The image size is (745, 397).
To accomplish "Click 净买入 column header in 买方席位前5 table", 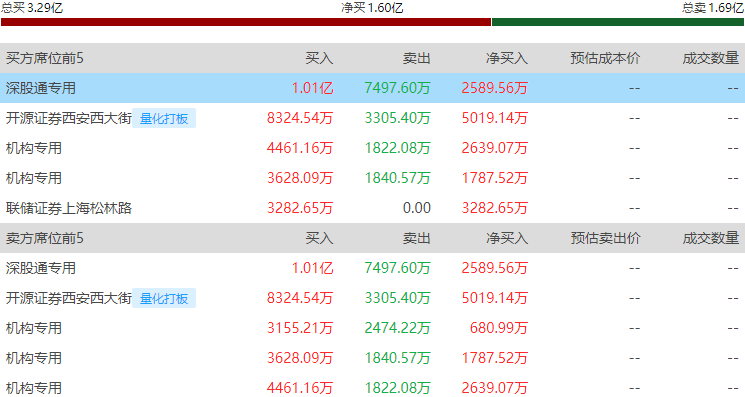I will pos(507,58).
